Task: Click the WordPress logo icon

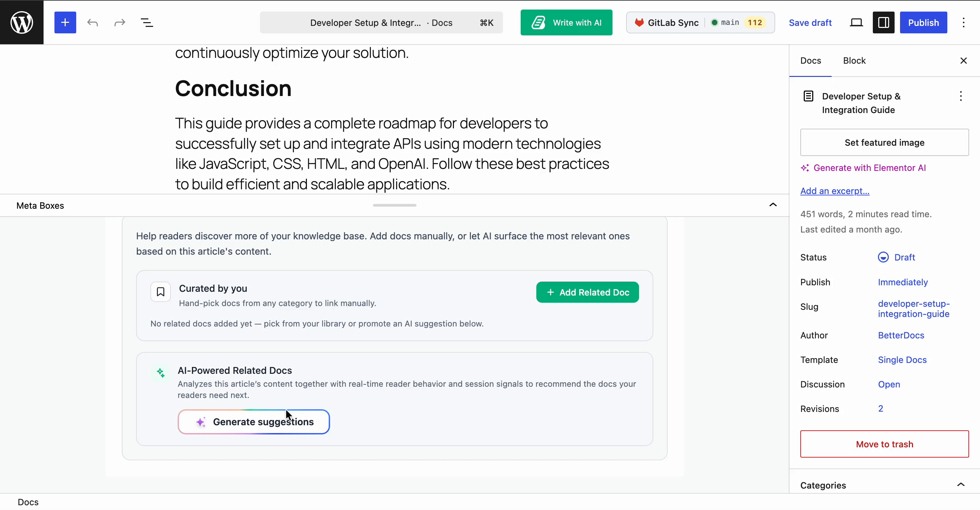Action: tap(22, 22)
